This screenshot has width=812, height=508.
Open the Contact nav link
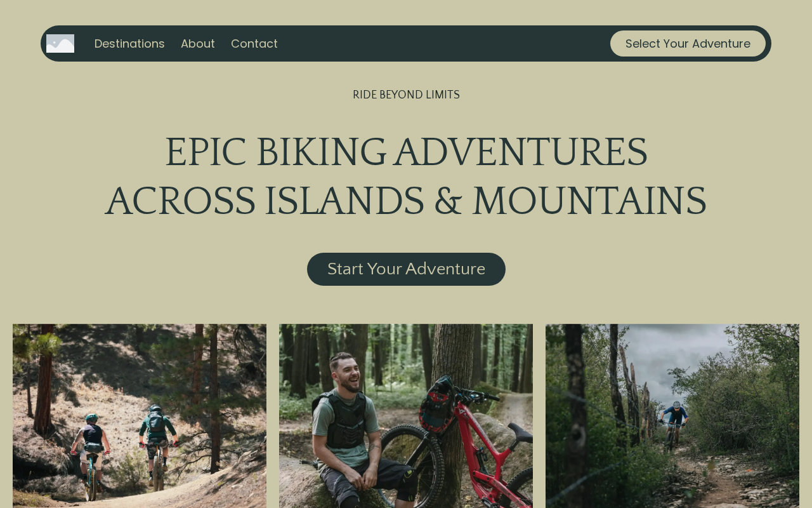coord(254,44)
